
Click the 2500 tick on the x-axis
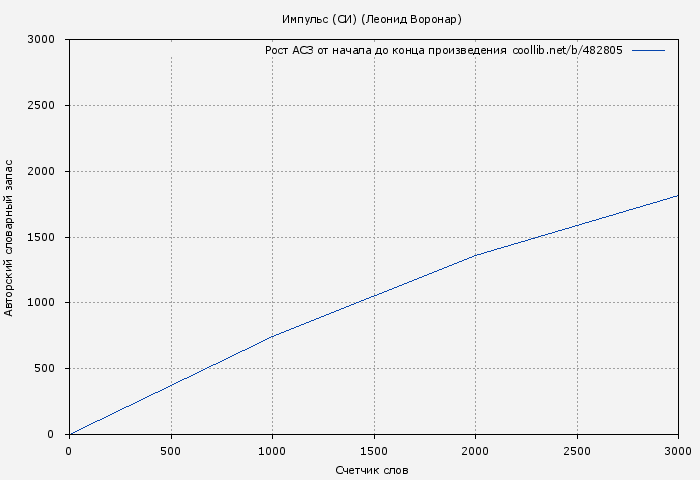tap(577, 451)
